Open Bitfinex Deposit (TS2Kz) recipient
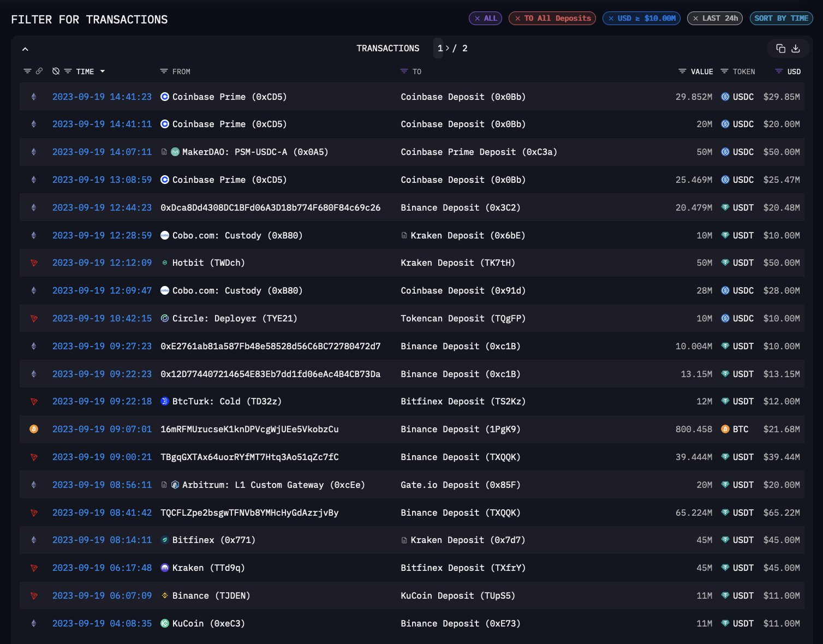 463,401
